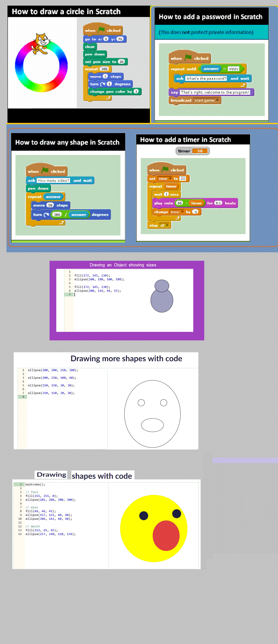278x644 pixels.
Task: Click the clockwise arrow in 'turn 360 / answer'
Action: [46, 215]
